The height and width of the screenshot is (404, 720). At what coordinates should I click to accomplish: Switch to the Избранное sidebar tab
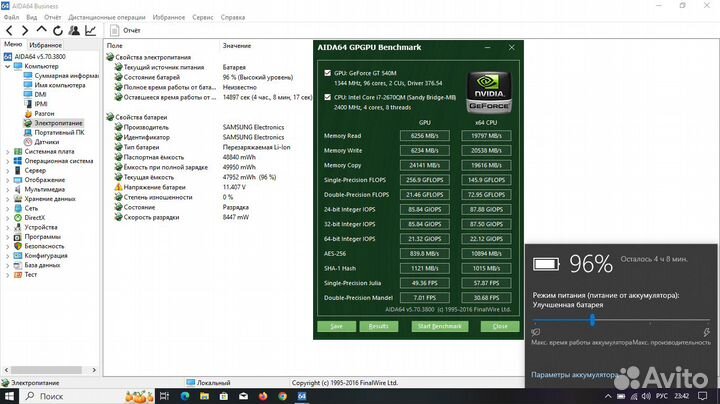click(45, 45)
